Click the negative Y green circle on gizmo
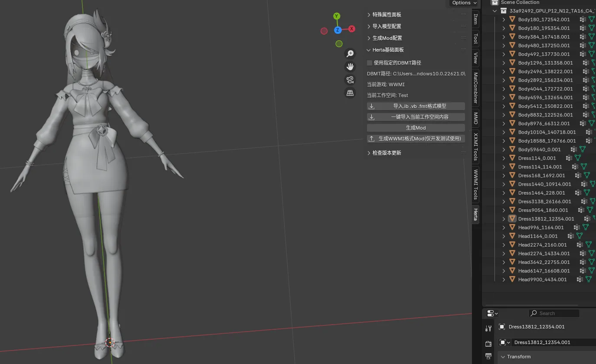 tap(339, 44)
